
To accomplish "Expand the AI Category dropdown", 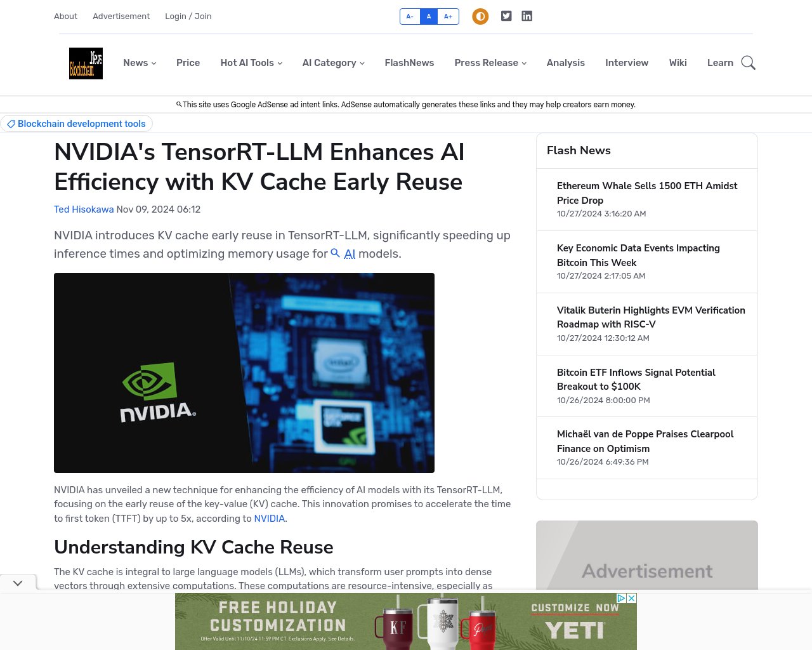I will pyautogui.click(x=333, y=63).
